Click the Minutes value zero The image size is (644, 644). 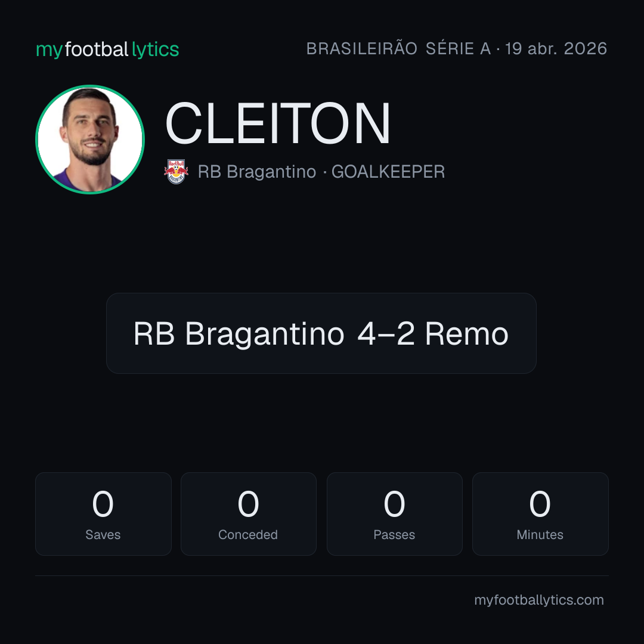(540, 504)
